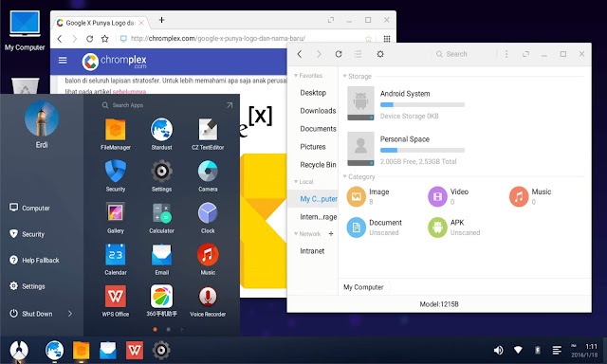Open Email from the taskbar
Image resolution: width=607 pixels, height=364 pixels.
tap(107, 351)
